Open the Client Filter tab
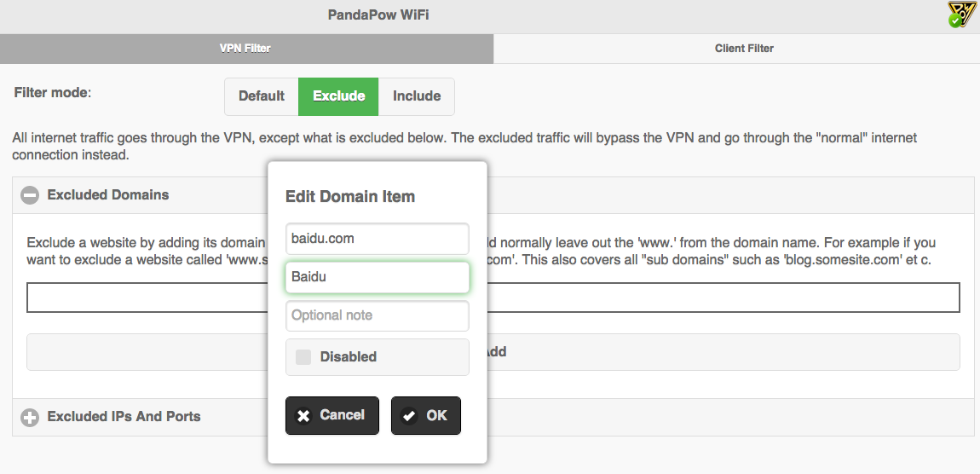980x474 pixels. (743, 49)
